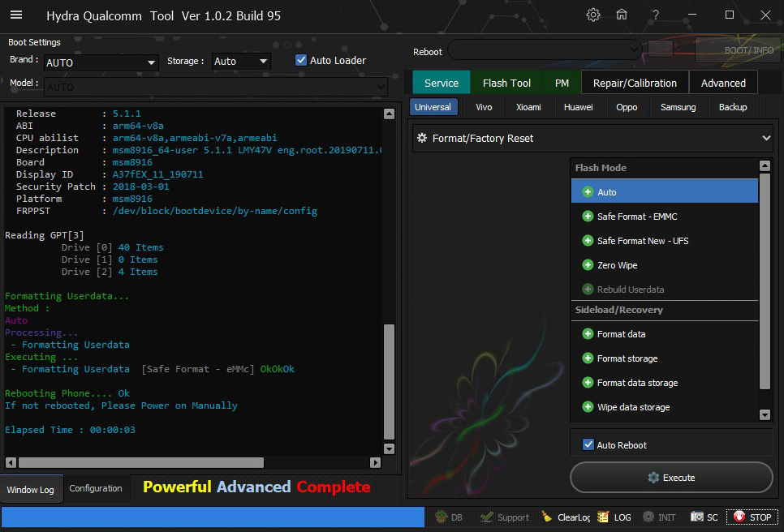Click the BOOT/ INFO button

(x=739, y=50)
